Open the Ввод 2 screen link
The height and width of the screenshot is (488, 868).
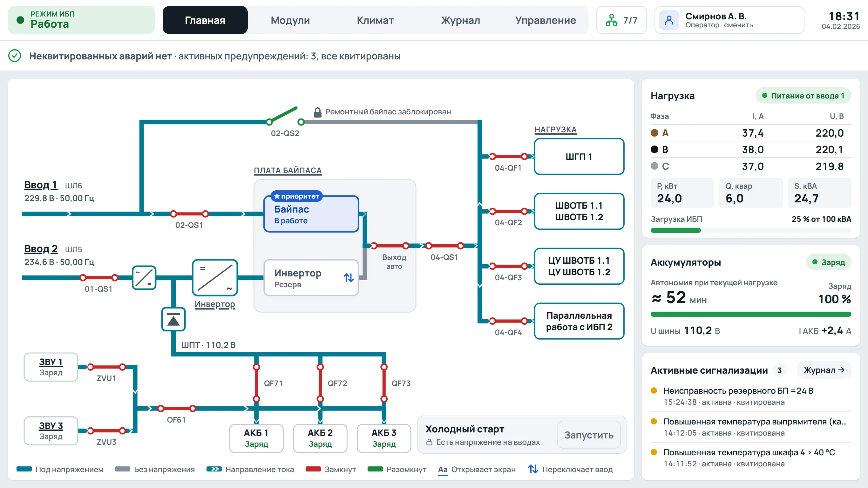41,249
